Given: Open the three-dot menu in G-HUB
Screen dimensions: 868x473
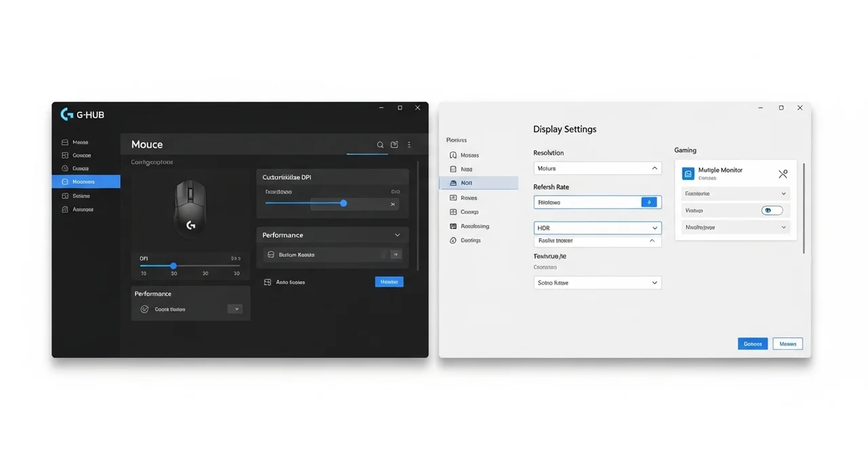Looking at the screenshot, I should point(409,145).
